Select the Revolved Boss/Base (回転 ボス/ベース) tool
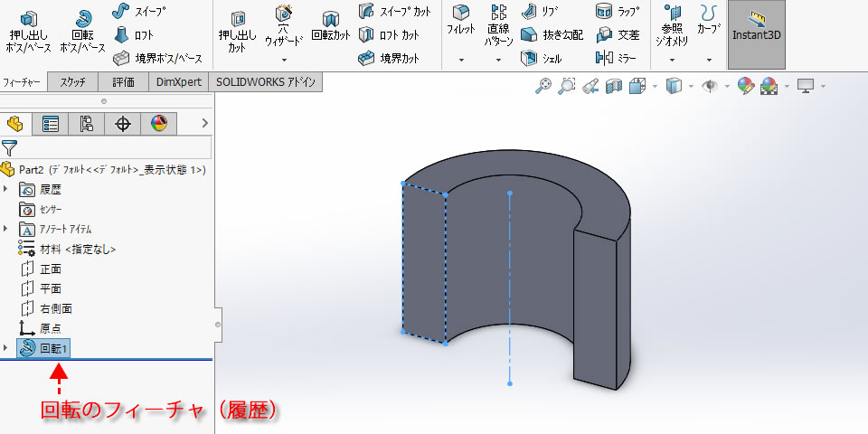 pos(82,32)
